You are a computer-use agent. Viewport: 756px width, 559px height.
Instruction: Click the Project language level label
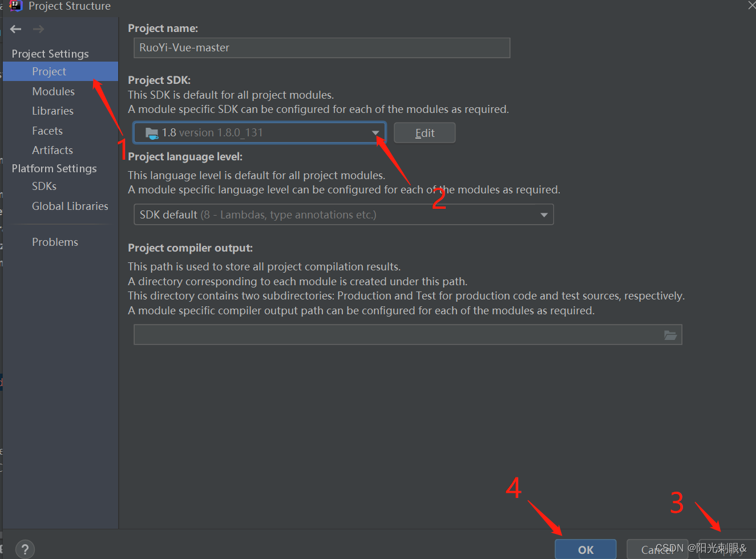pyautogui.click(x=185, y=156)
